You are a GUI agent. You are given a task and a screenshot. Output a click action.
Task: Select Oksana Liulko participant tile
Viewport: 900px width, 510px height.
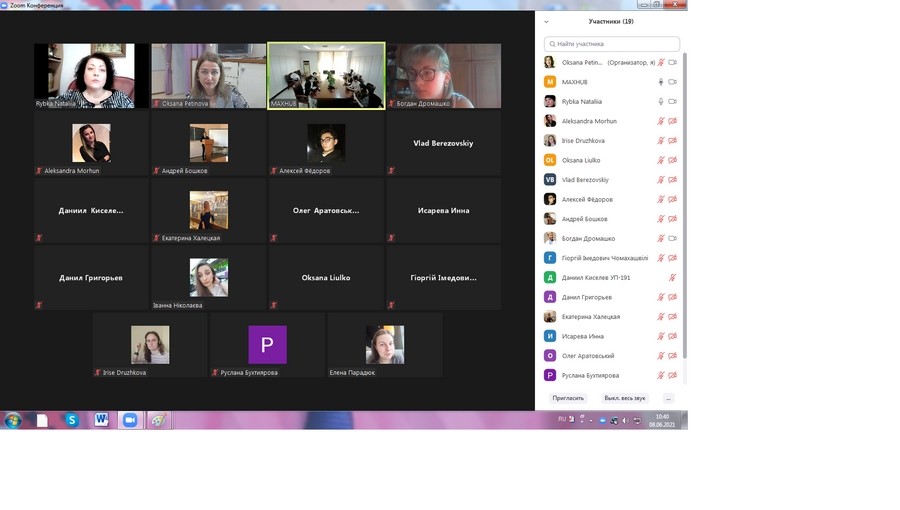tap(326, 278)
